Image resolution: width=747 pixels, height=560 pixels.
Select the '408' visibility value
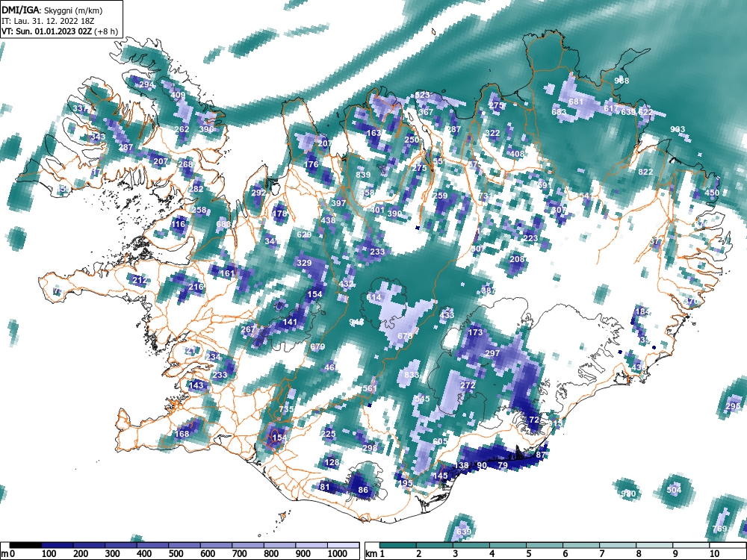point(517,154)
